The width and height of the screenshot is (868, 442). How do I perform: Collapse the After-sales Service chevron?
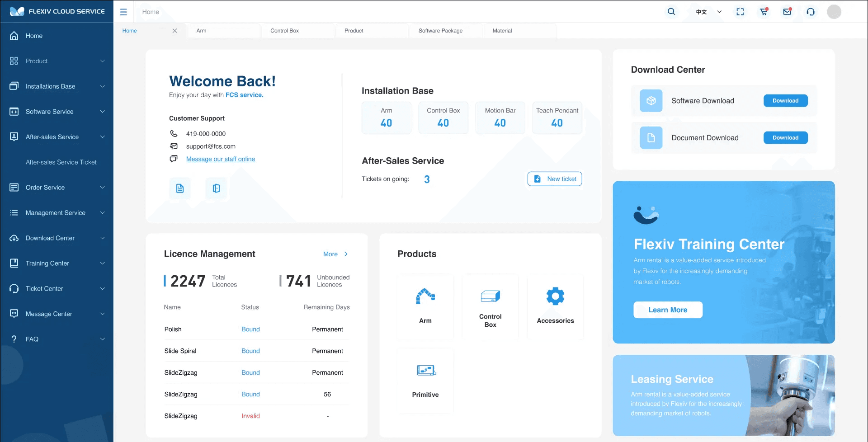[103, 137]
